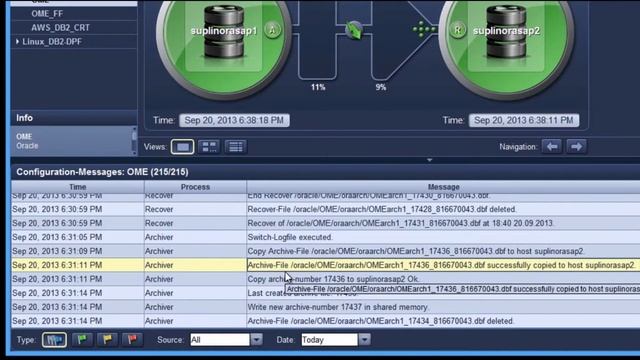The height and width of the screenshot is (360, 640).
Task: Select the 'Switch-Logfile executed' message row
Action: (326, 237)
